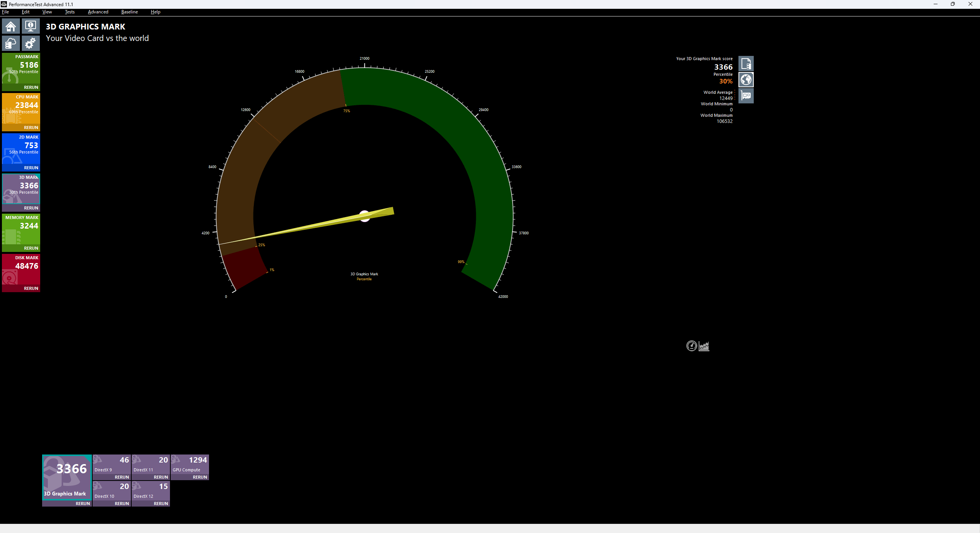980x533 pixels.
Task: Click the baseline file comparison icon
Action: tap(746, 64)
